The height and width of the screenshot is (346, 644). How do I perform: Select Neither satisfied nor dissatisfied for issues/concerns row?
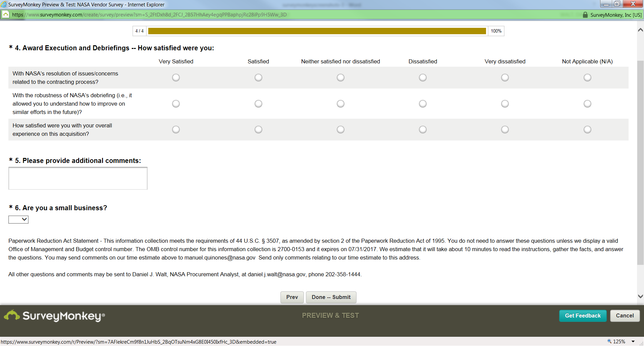pyautogui.click(x=340, y=77)
